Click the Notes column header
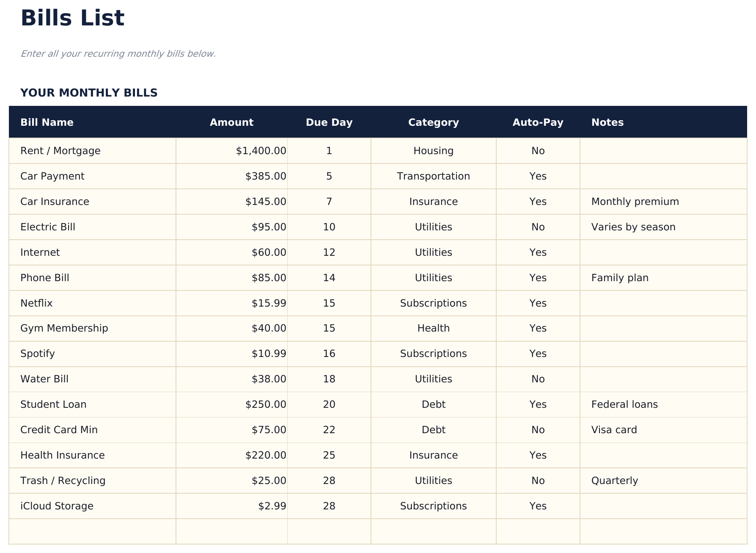756x553 pixels. pyautogui.click(x=608, y=122)
